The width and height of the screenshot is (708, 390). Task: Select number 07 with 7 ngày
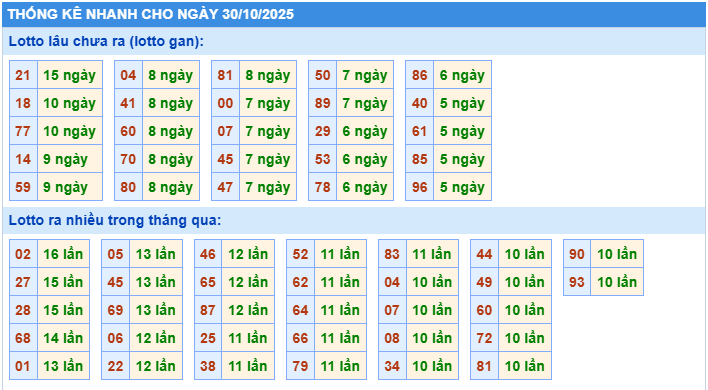[x=225, y=131]
